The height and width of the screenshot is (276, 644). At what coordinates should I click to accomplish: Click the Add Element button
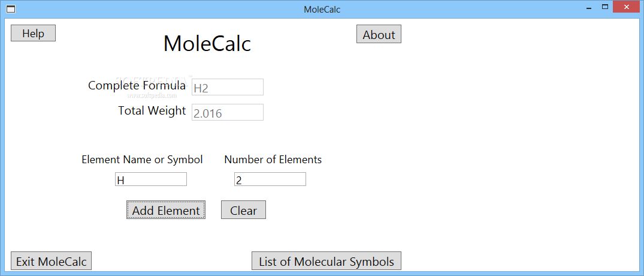(165, 210)
